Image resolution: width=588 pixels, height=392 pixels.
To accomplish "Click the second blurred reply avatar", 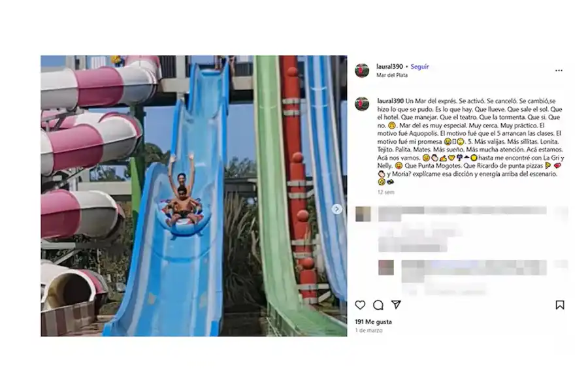I will (386, 267).
